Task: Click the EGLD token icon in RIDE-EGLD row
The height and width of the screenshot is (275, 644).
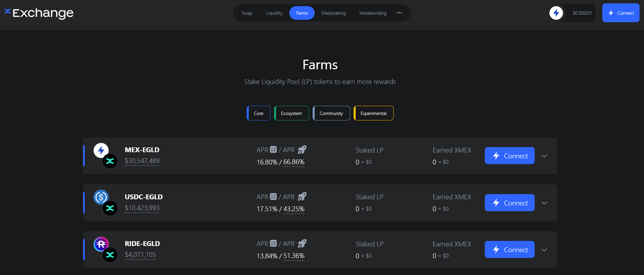Action: (110, 255)
